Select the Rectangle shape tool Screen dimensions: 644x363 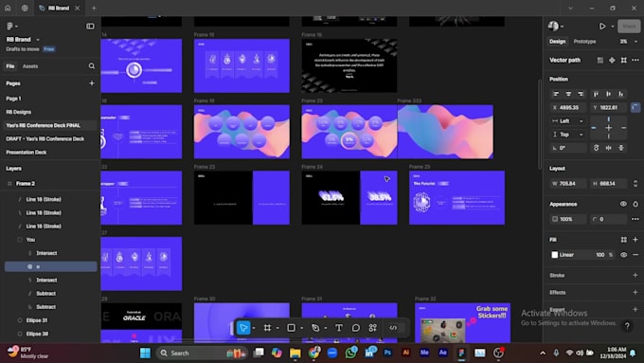pyautogui.click(x=291, y=328)
